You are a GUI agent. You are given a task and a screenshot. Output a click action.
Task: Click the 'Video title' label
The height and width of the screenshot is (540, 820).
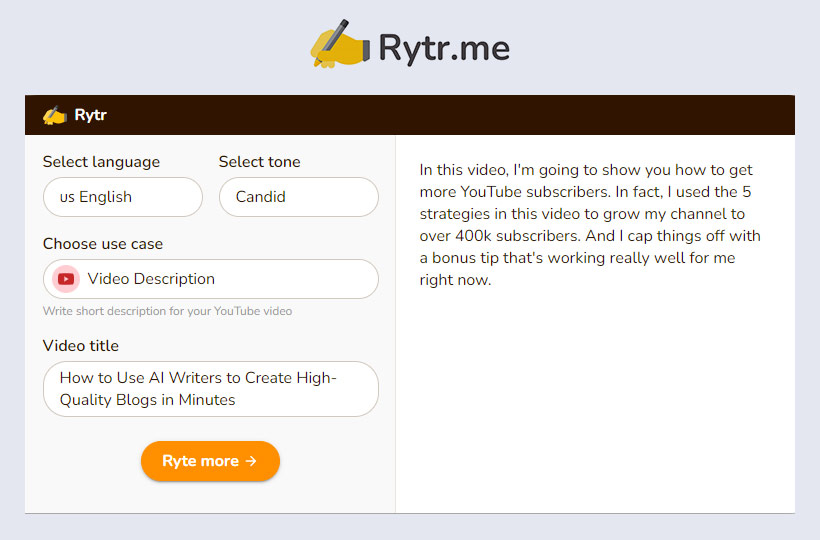click(81, 346)
